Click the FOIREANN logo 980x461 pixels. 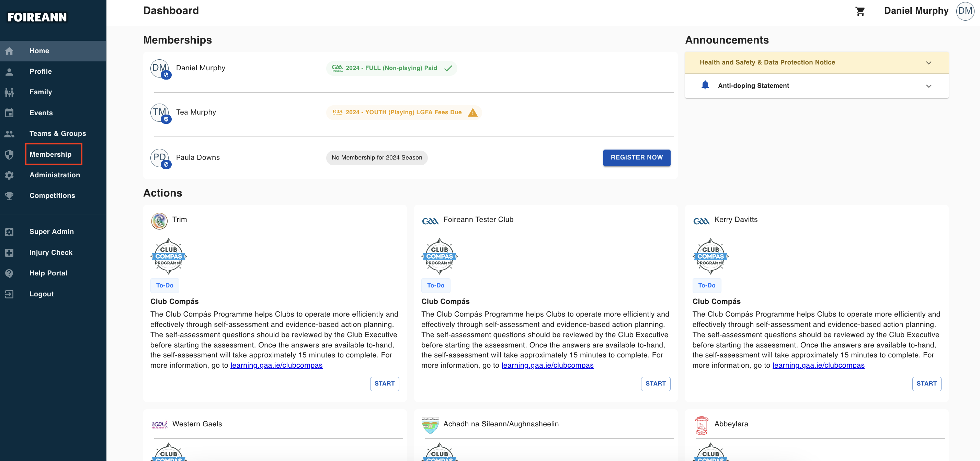[x=37, y=17]
